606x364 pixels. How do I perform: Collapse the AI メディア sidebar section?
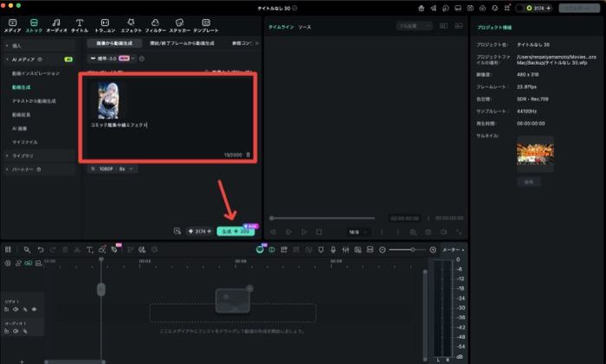click(x=39, y=60)
